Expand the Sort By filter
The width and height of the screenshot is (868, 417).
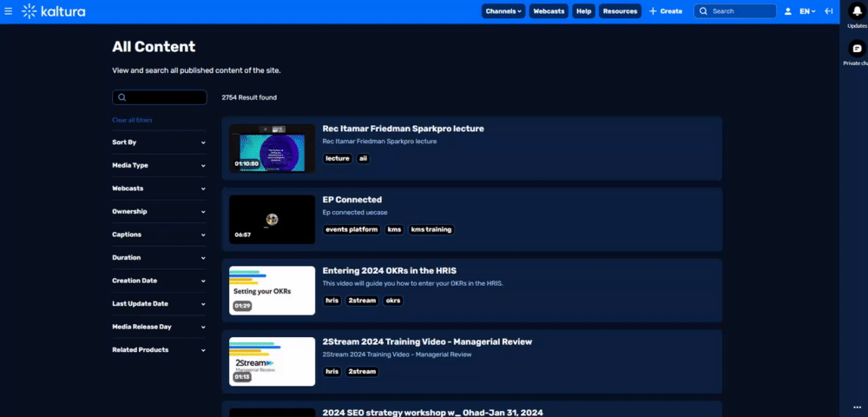[159, 142]
